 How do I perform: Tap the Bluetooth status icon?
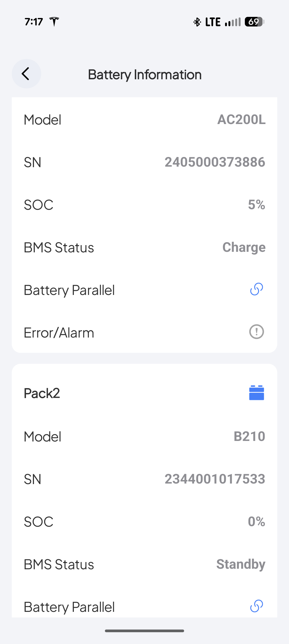point(197,22)
